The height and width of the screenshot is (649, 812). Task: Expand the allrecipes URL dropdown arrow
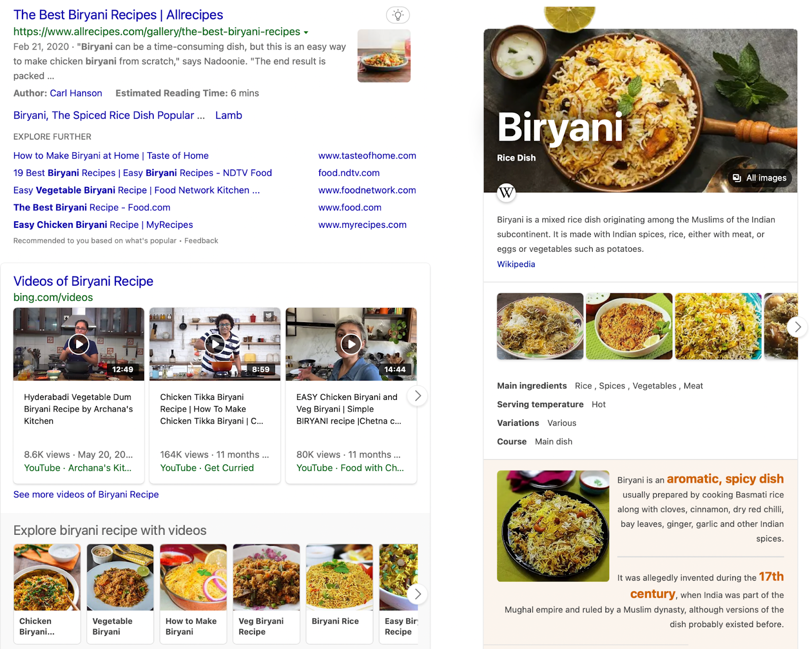[x=306, y=32]
